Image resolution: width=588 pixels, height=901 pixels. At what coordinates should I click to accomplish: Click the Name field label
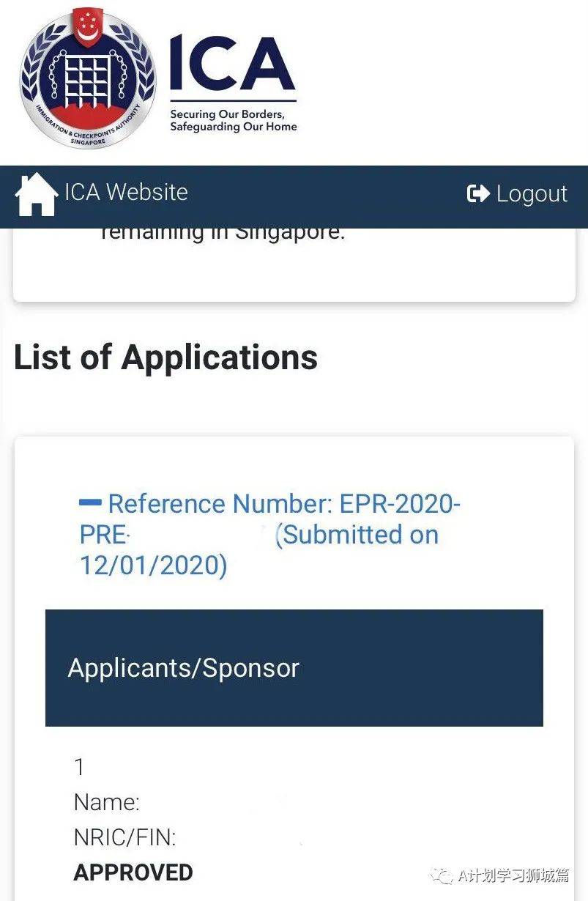(x=107, y=802)
